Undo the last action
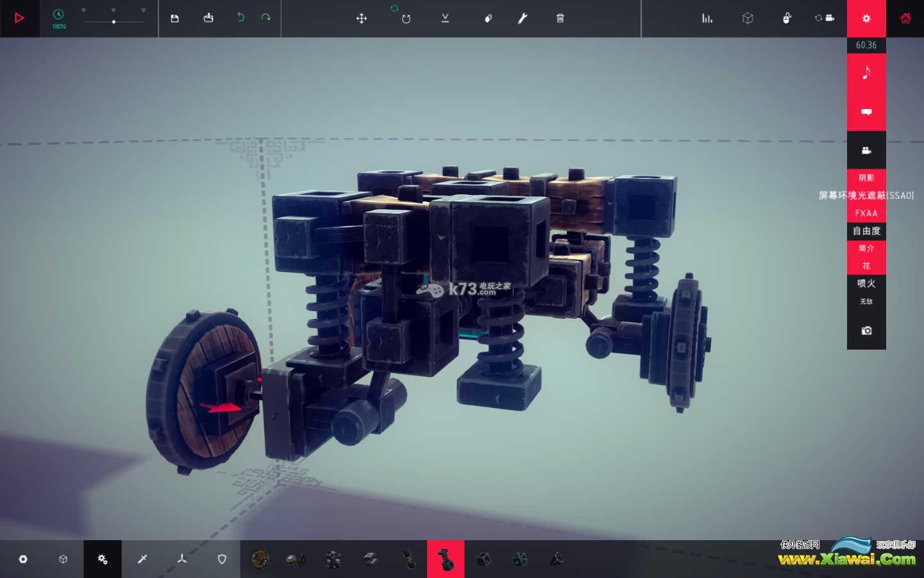924x578 pixels. [x=240, y=17]
